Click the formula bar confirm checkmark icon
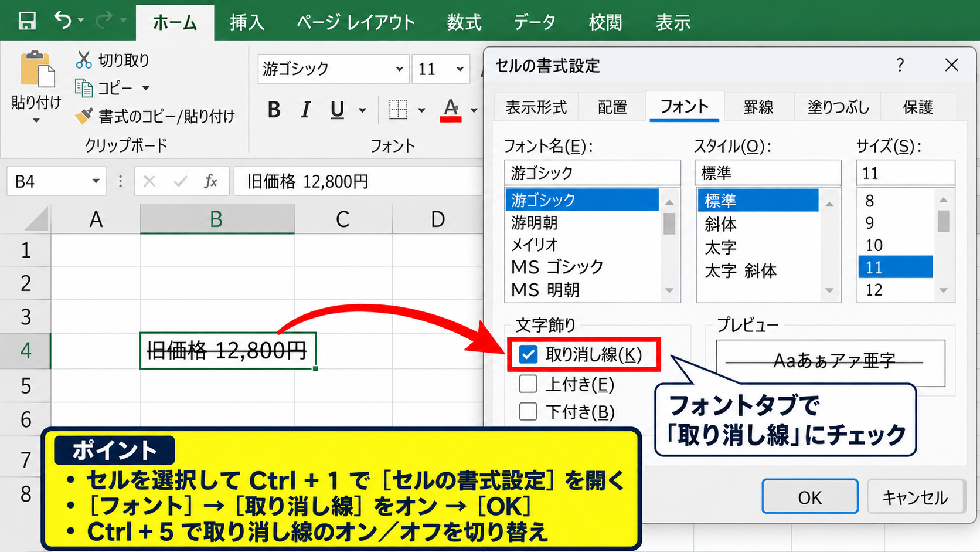Viewport: 980px width, 552px height. 181,181
